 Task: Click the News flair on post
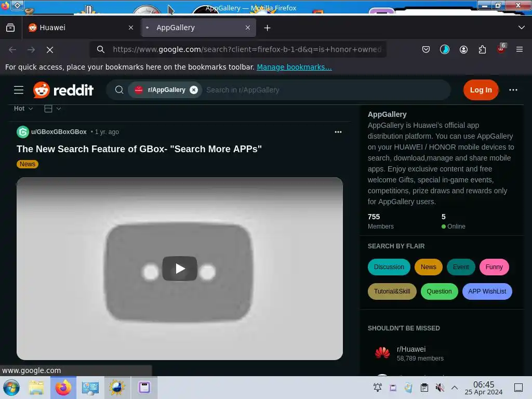[28, 164]
